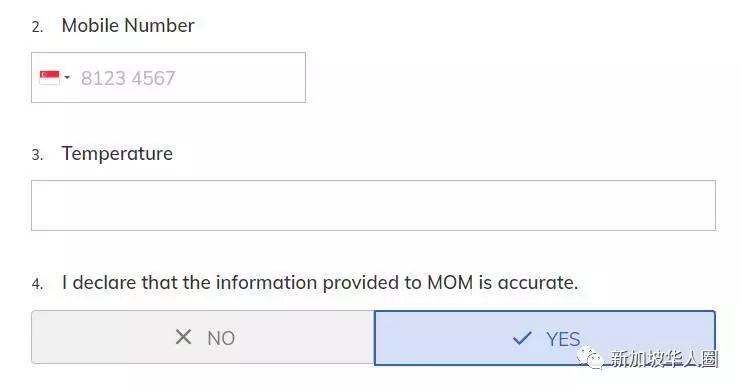Click the YES label text
Image resolution: width=742 pixels, height=391 pixels.
(563, 339)
